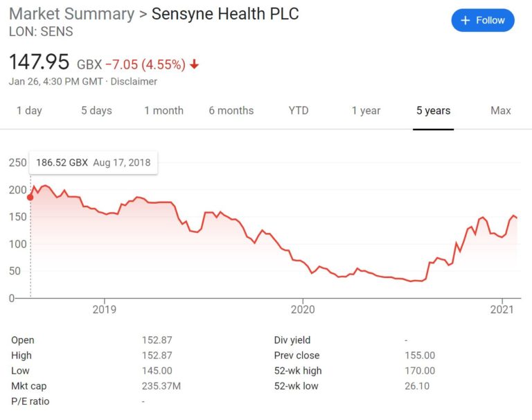Select the 1 year tab

(366, 111)
